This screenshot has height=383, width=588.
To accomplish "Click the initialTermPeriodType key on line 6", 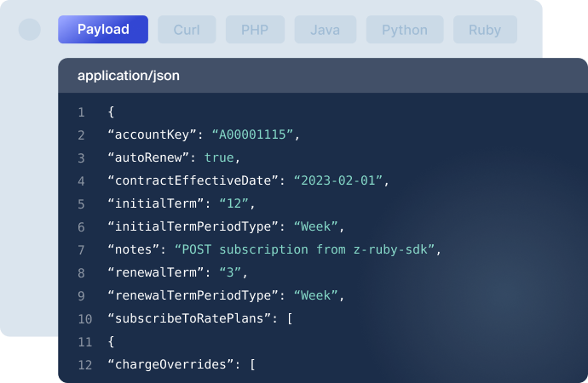I will (193, 227).
